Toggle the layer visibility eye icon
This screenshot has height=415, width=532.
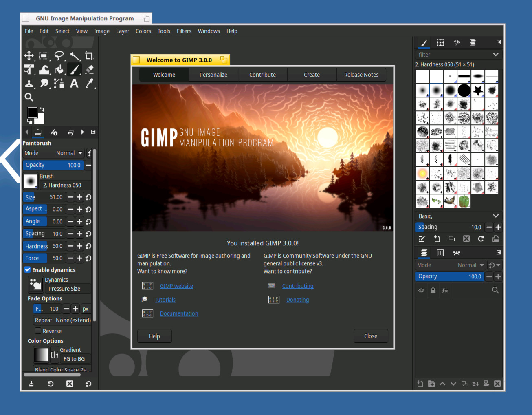tap(421, 290)
